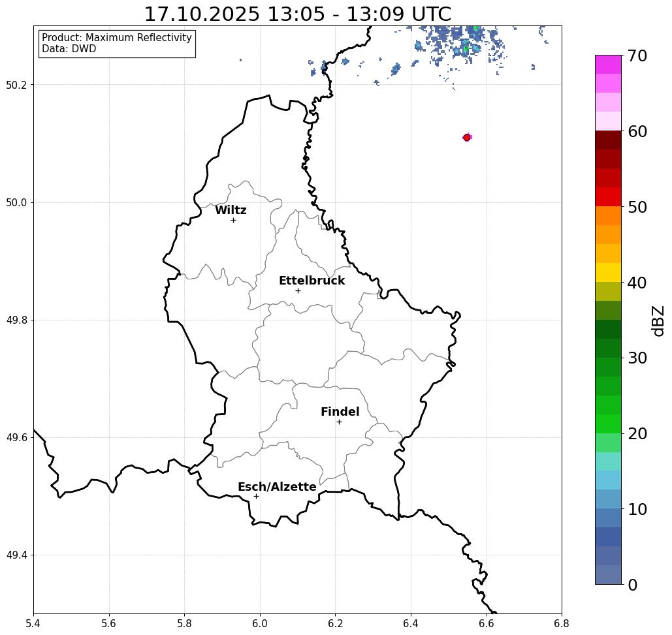Viewport: 672px width, 635px height.
Task: Click the 'Data: DWD' label
Action: (x=69, y=49)
